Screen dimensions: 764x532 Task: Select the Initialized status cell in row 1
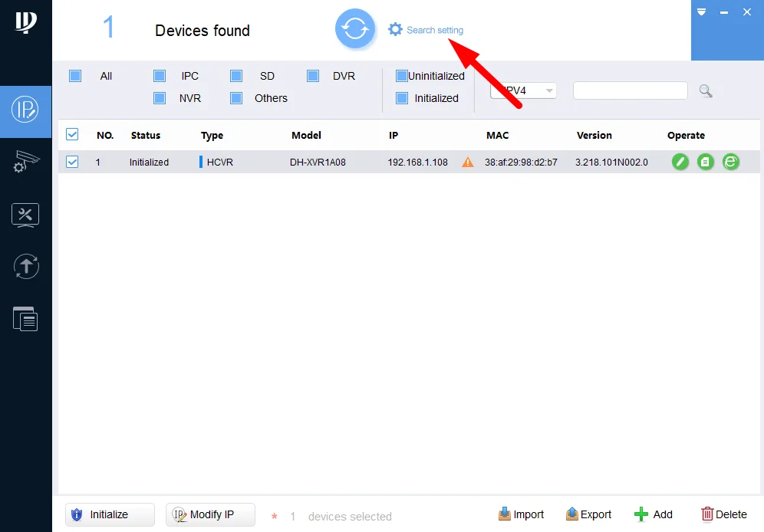(149, 162)
